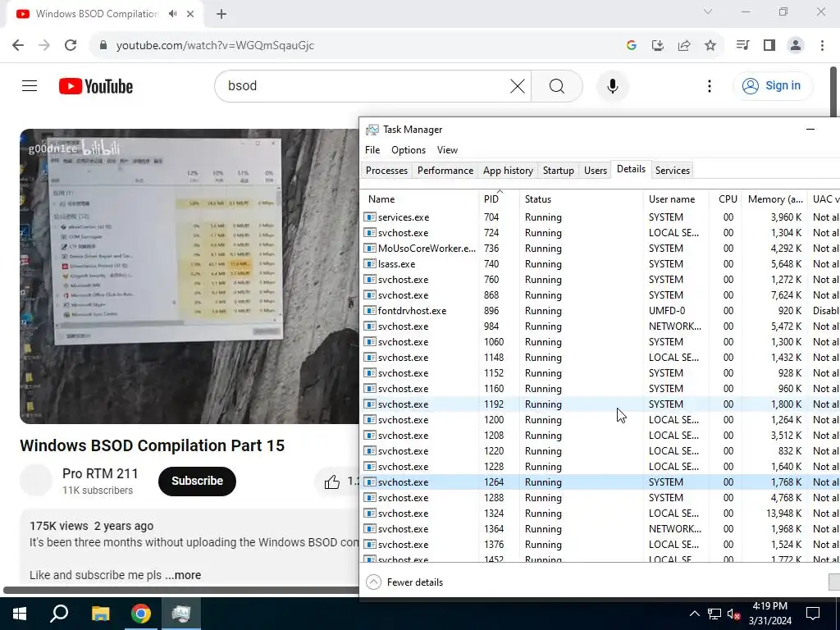The height and width of the screenshot is (630, 840).
Task: Open Task Manager File menu
Action: coord(372,150)
